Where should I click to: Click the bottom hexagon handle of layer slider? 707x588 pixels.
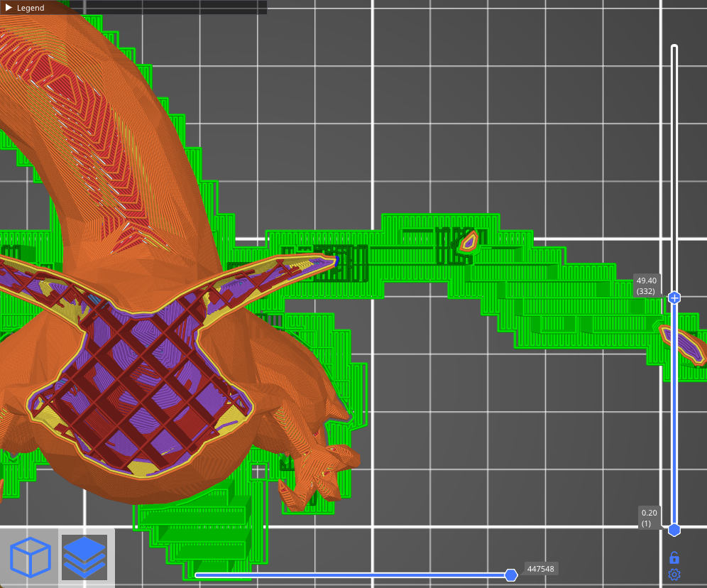point(674,530)
